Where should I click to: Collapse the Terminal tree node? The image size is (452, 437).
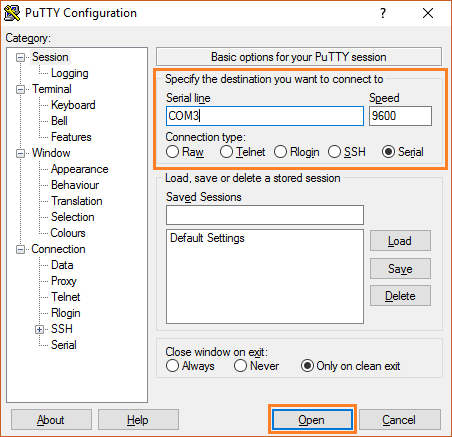click(x=20, y=89)
